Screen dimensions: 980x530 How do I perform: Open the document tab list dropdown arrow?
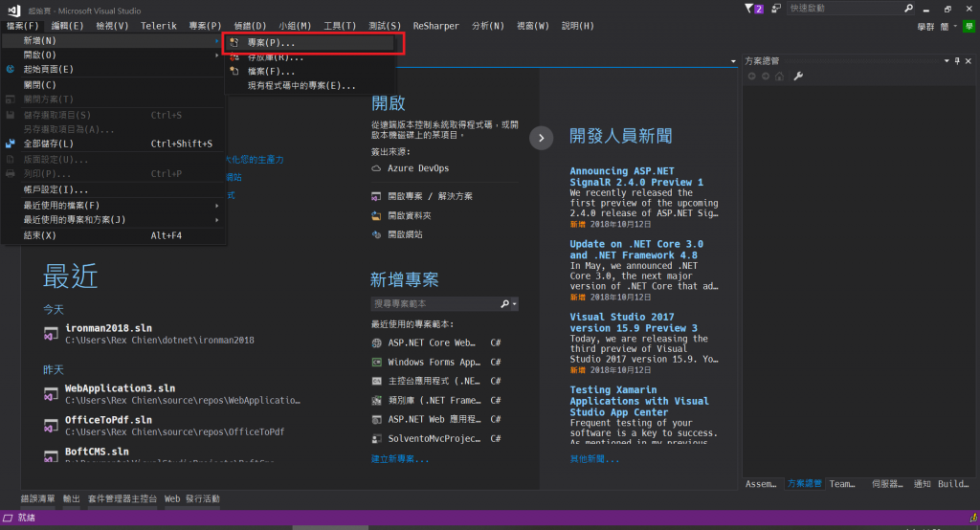point(733,61)
